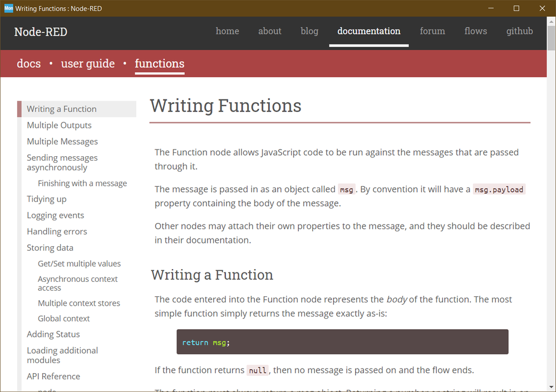Image resolution: width=556 pixels, height=392 pixels.
Task: Click the docs breadcrumb
Action: coord(29,63)
